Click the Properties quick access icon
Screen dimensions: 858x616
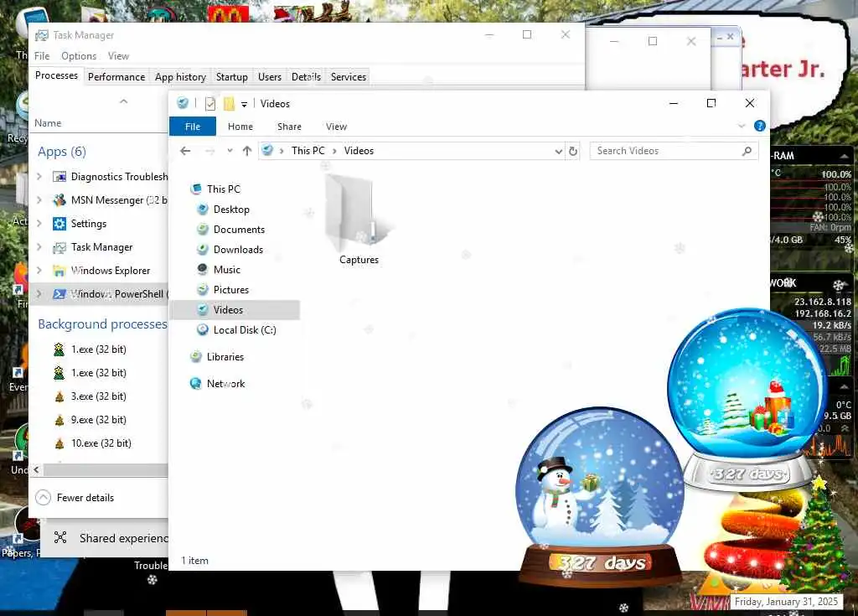pyautogui.click(x=210, y=103)
